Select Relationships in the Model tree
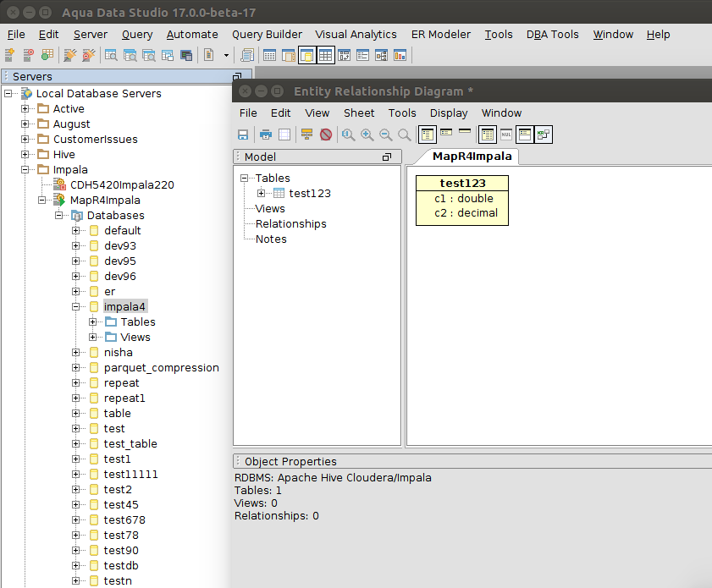Image resolution: width=712 pixels, height=588 pixels. pos(290,223)
